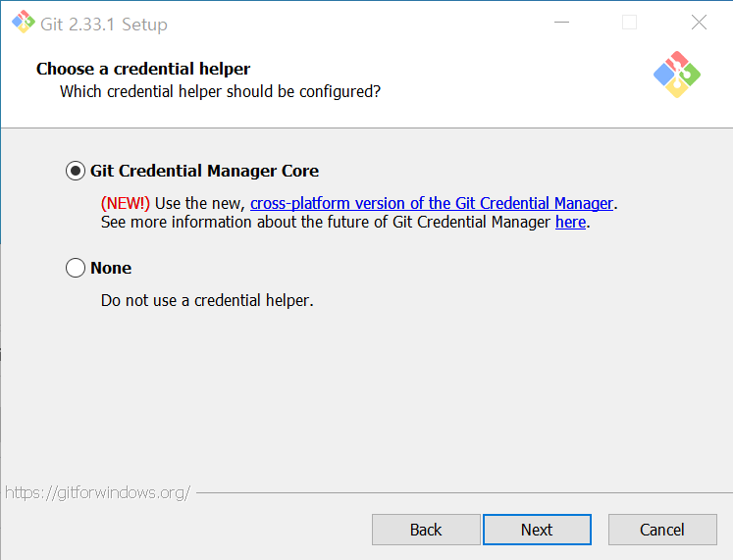Click the 'Git Credential Manager Core' option label
This screenshot has height=560, width=733.
(x=204, y=171)
